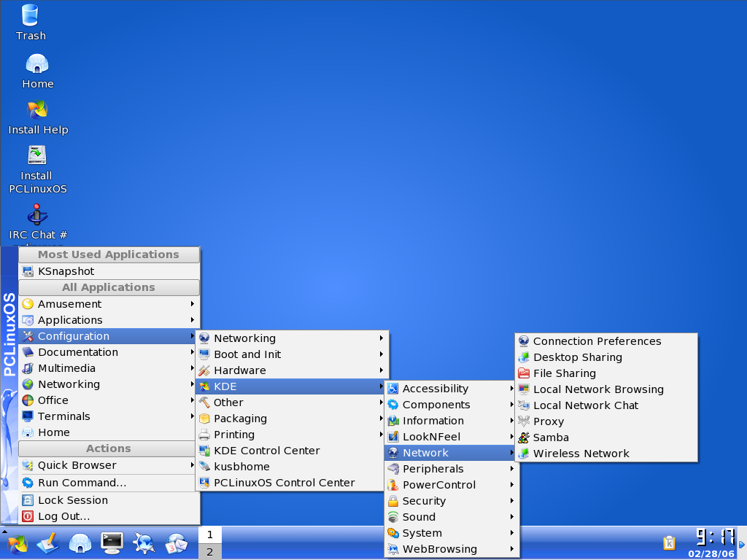Open Peripherals in the KDE submenu
The width and height of the screenshot is (747, 560).
pos(451,469)
